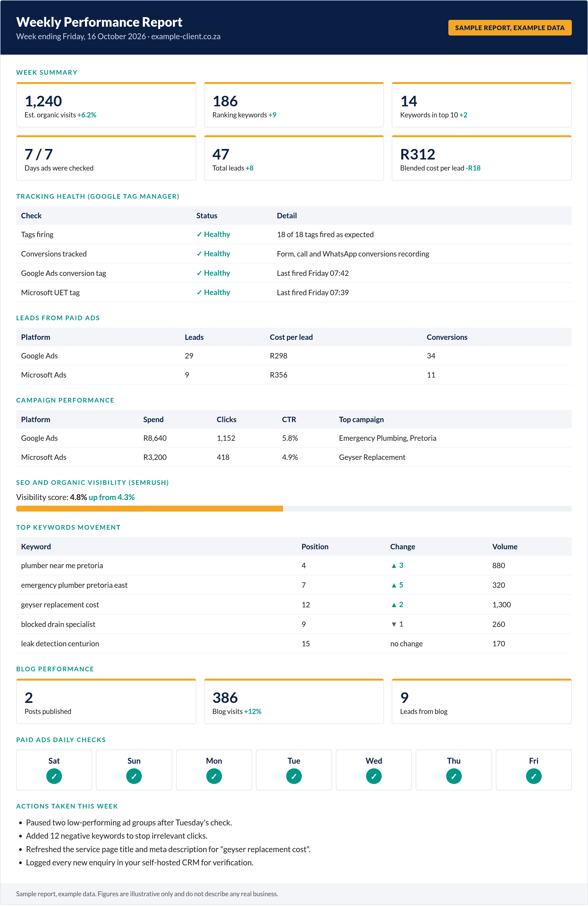Click the 'no change' value for leak detection
Image resolution: width=588 pixels, height=907 pixels.
tap(406, 644)
